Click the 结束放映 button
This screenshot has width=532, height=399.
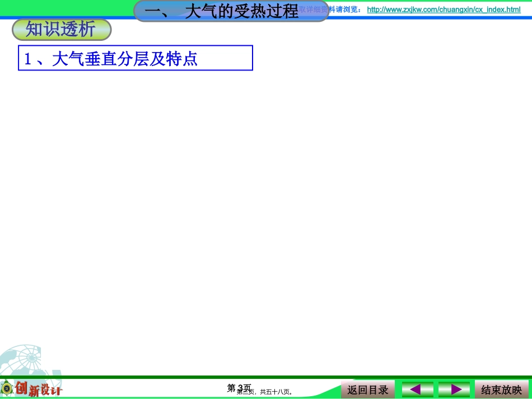tap(501, 389)
